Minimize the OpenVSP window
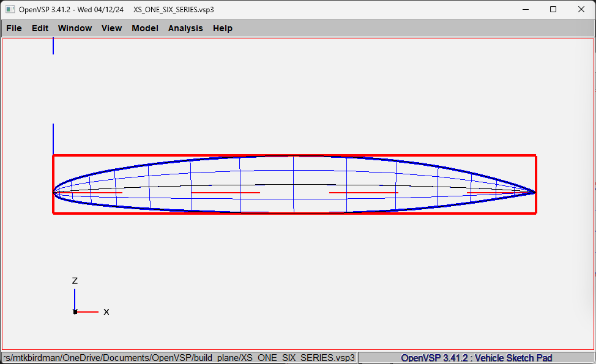Viewport: 596px width, 364px height. coord(526,10)
